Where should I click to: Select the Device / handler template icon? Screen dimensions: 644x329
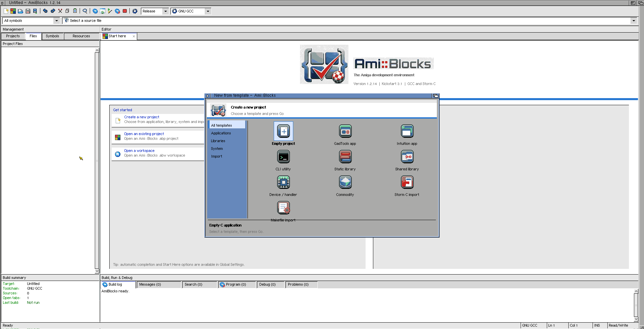[x=283, y=182]
